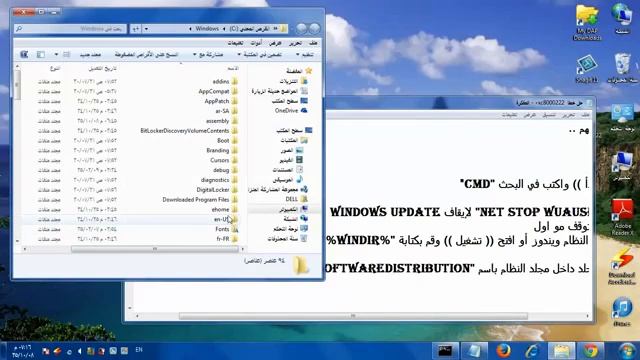640x360 pixels.
Task: Open Pictures library in Explorer sidebar
Action: coord(292,150)
